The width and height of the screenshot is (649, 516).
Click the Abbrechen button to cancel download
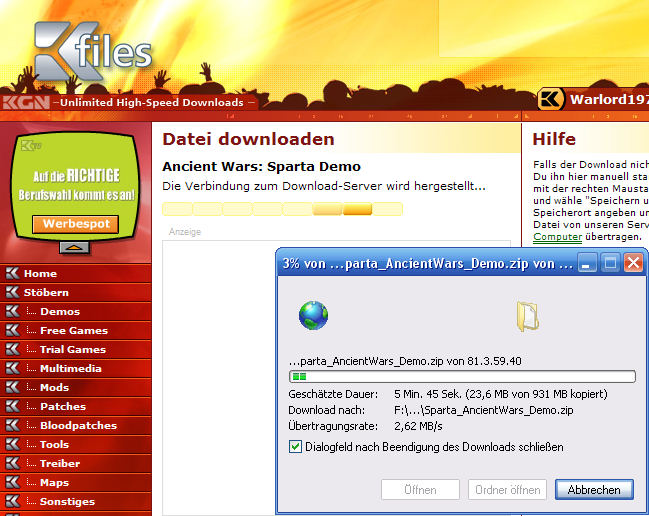pos(594,490)
